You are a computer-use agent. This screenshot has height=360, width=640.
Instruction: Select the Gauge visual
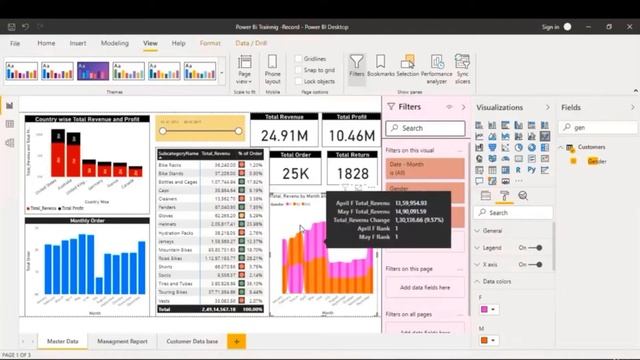(505, 158)
